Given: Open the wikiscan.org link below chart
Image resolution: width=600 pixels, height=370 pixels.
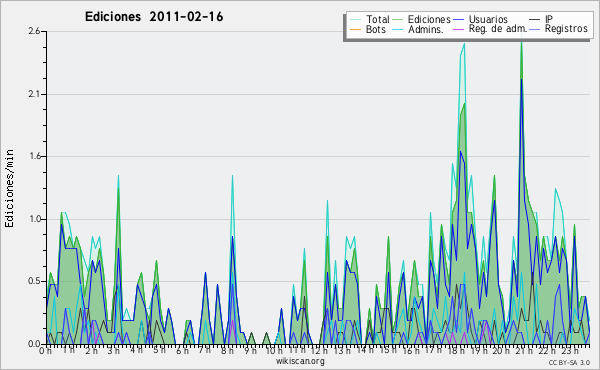Looking at the screenshot, I should (300, 361).
